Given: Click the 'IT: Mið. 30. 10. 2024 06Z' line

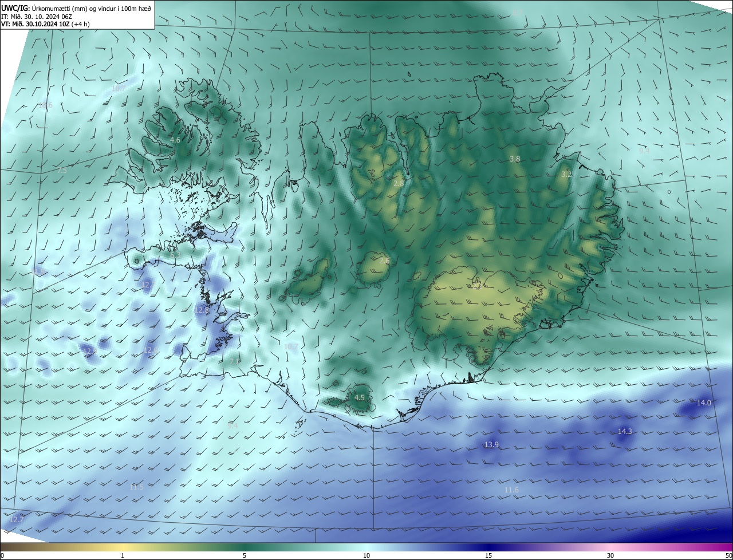Looking at the screenshot, I should [x=36, y=17].
